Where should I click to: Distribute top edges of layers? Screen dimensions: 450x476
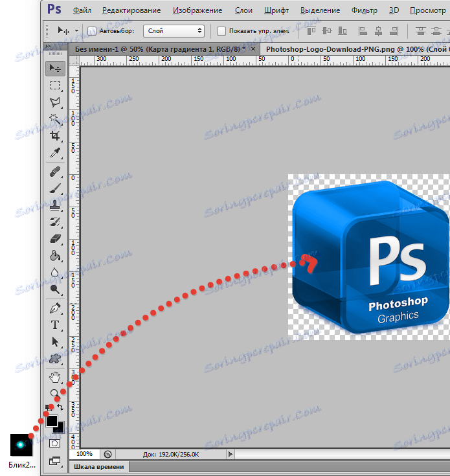tap(421, 31)
